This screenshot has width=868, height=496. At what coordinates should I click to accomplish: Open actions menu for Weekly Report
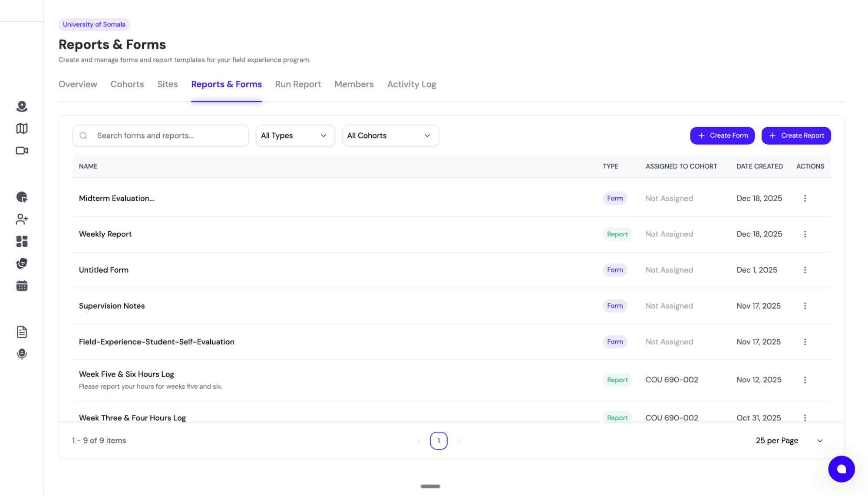click(805, 234)
